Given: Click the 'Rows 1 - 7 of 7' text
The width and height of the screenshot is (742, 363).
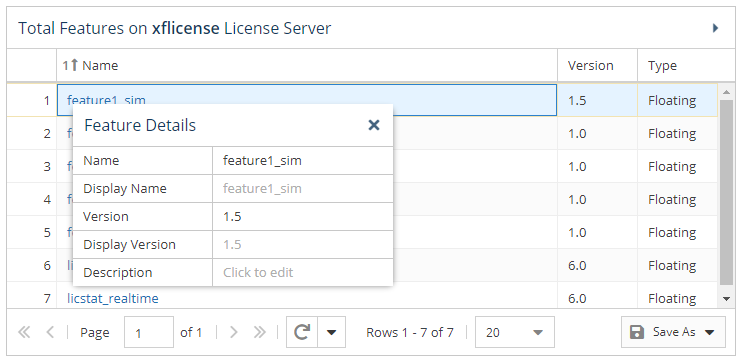Looking at the screenshot, I should click(410, 333).
